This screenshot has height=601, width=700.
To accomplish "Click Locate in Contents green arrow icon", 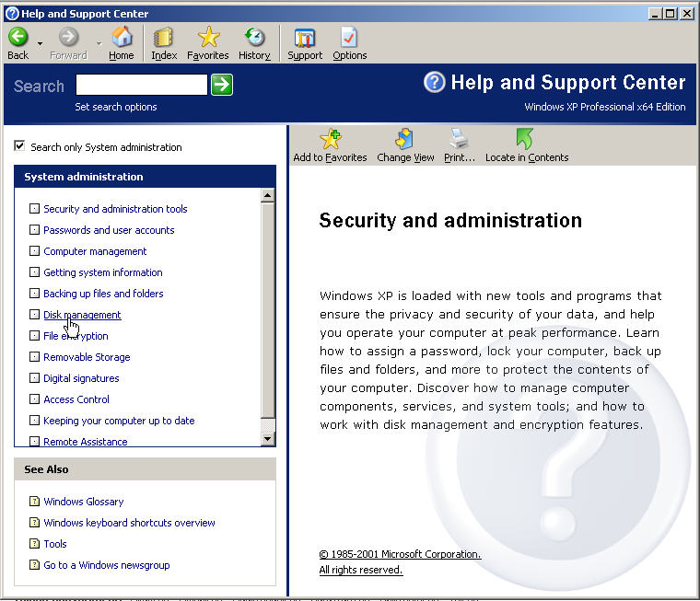I will [525, 139].
